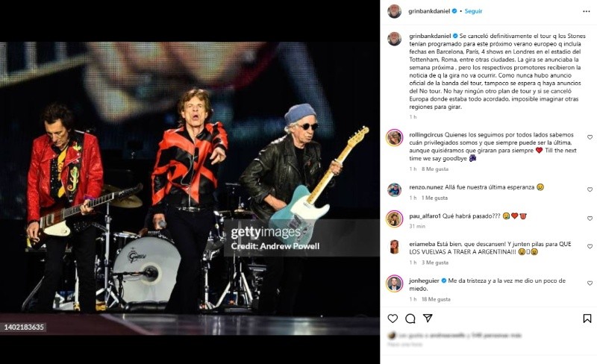597x364 pixels.
Task: Like rollingcircus's comment with its heart
Action: coord(589,137)
